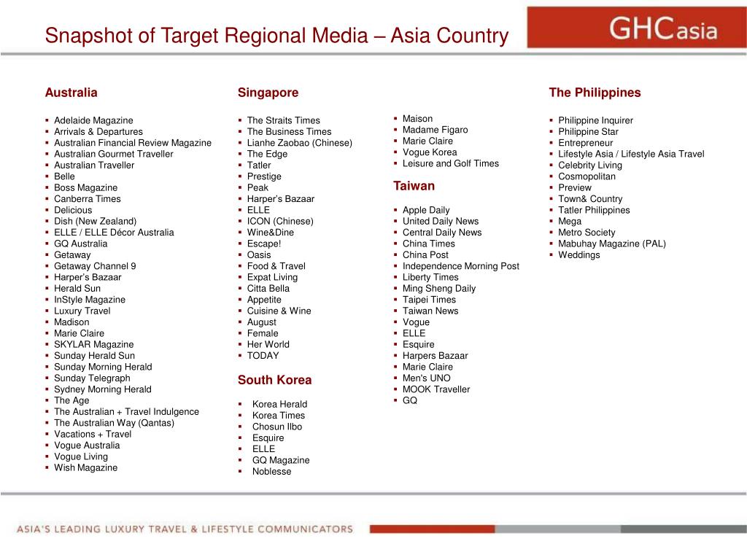Viewport: 747px width, 560px height.
Task: Click the Taiwan heading
Action: (414, 186)
